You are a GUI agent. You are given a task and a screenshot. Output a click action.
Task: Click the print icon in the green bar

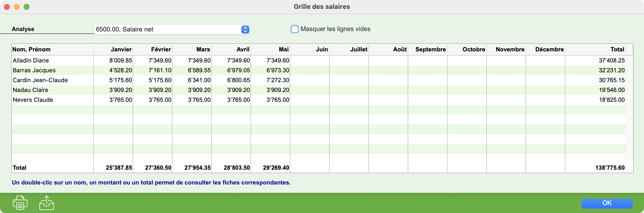point(20,202)
